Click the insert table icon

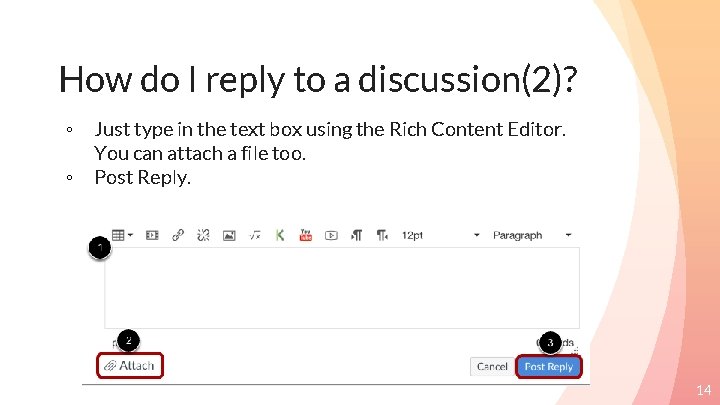118,235
